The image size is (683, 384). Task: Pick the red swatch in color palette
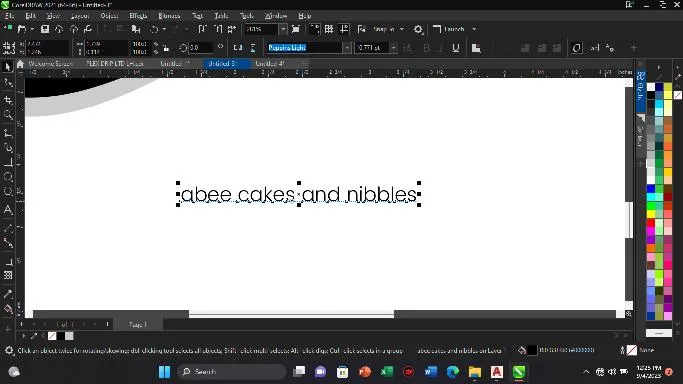(651, 222)
